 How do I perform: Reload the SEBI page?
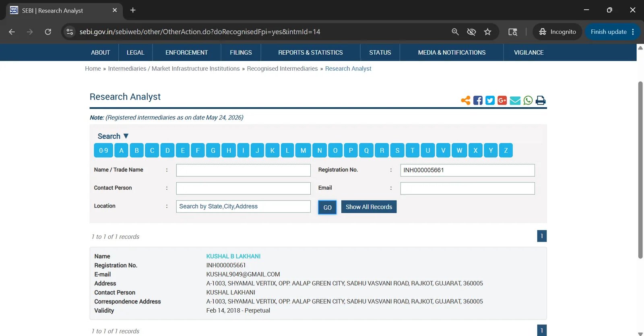point(48,32)
